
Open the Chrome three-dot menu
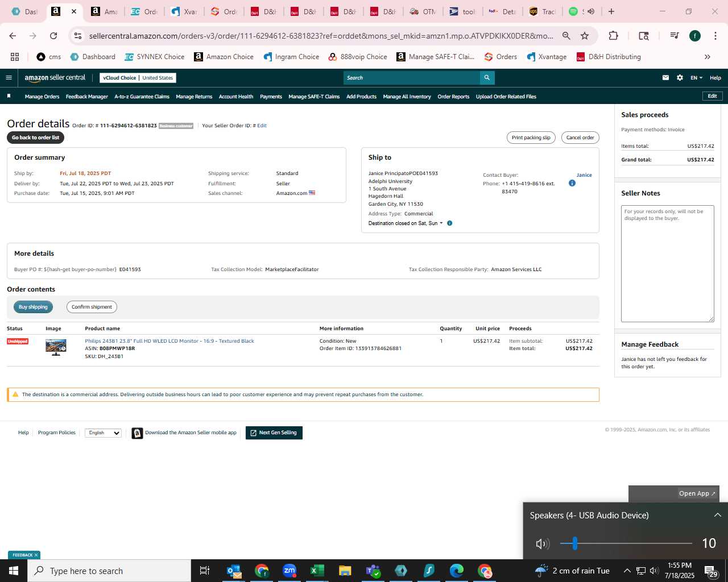pyautogui.click(x=715, y=36)
